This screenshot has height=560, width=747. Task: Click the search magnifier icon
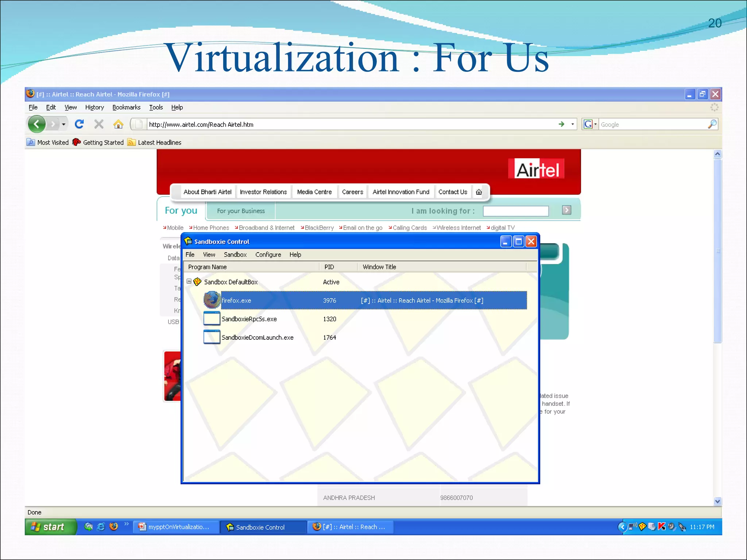click(x=712, y=124)
